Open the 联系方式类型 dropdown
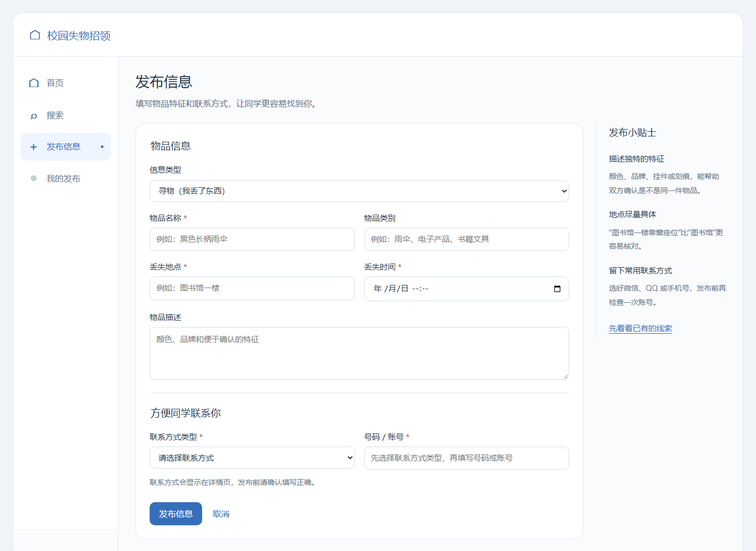 click(x=252, y=458)
